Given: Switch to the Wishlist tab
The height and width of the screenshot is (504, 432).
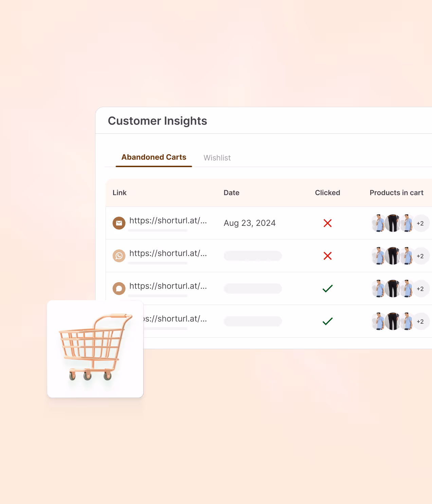Looking at the screenshot, I should (217, 158).
